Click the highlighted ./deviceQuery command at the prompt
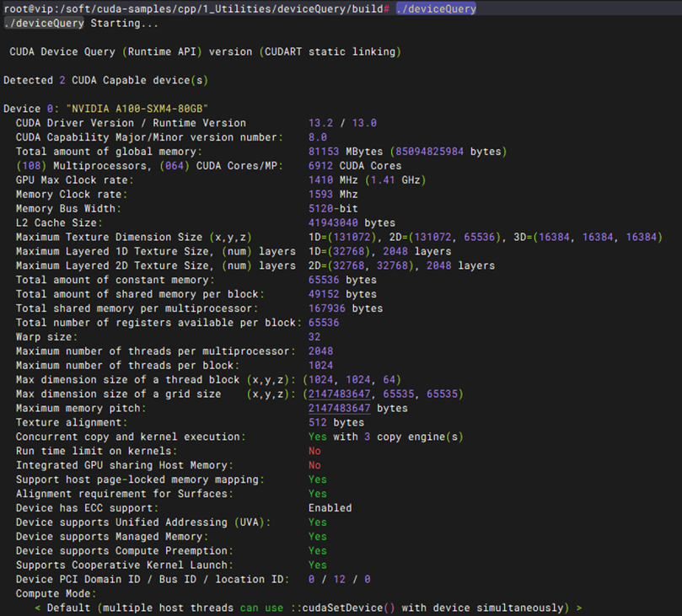This screenshot has width=682, height=616. [x=436, y=8]
